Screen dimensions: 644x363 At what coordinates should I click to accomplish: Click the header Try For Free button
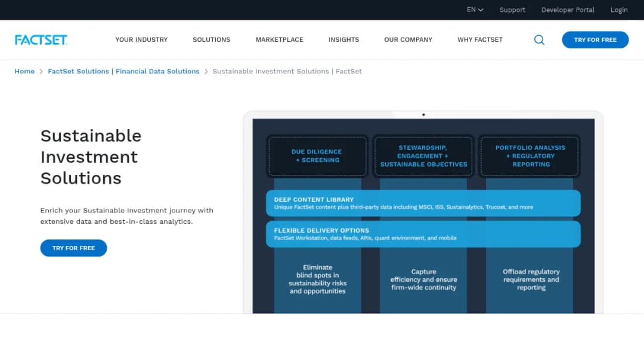coord(595,40)
